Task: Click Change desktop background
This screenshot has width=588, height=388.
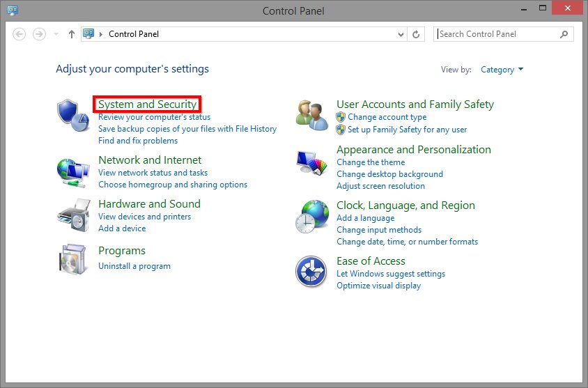Action: coord(389,174)
